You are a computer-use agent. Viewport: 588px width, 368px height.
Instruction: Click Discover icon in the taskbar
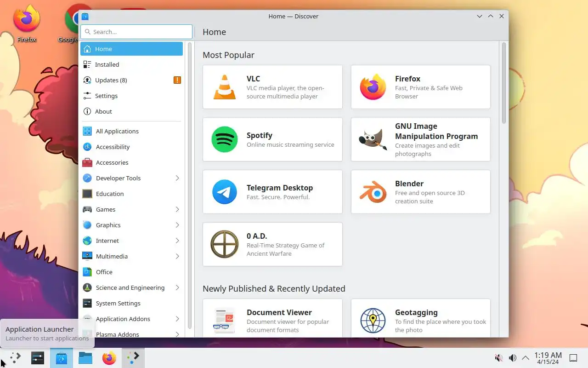click(62, 358)
